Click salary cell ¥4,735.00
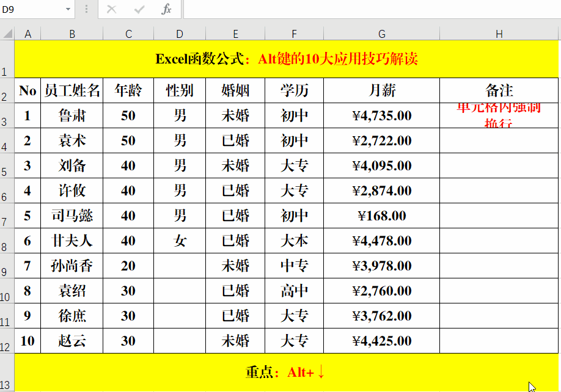The image size is (561, 392). (x=382, y=115)
